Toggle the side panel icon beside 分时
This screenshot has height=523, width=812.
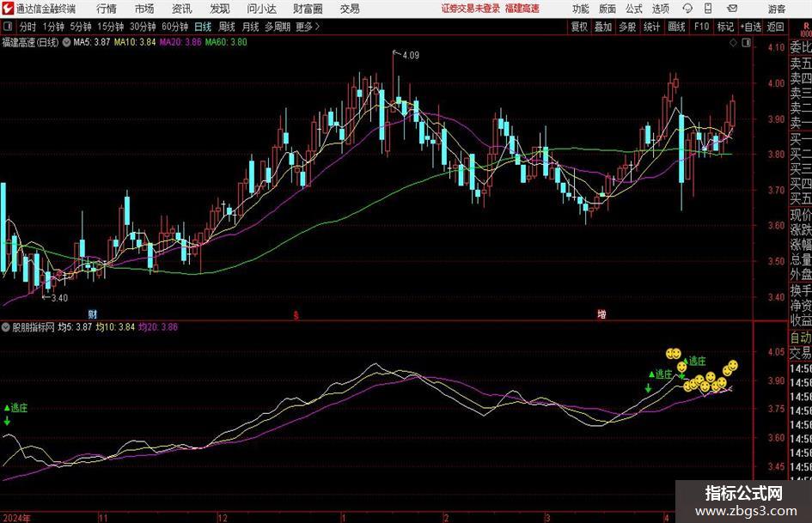[x=8, y=27]
